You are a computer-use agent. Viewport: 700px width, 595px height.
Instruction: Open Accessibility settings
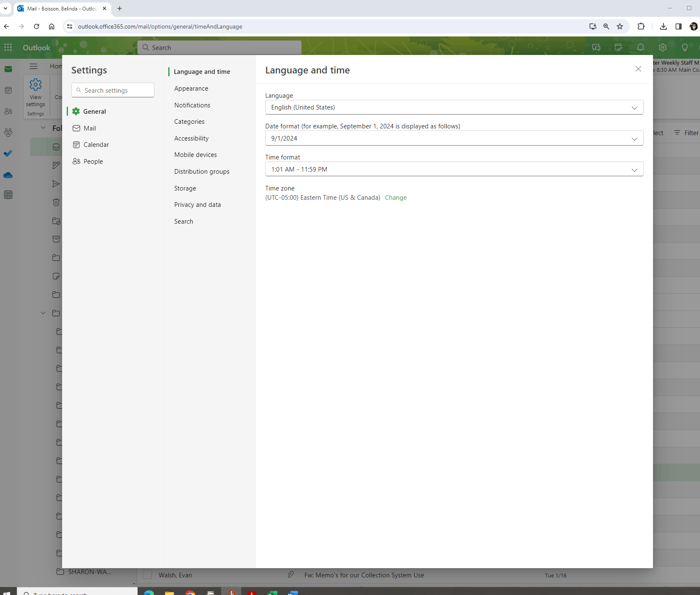191,138
